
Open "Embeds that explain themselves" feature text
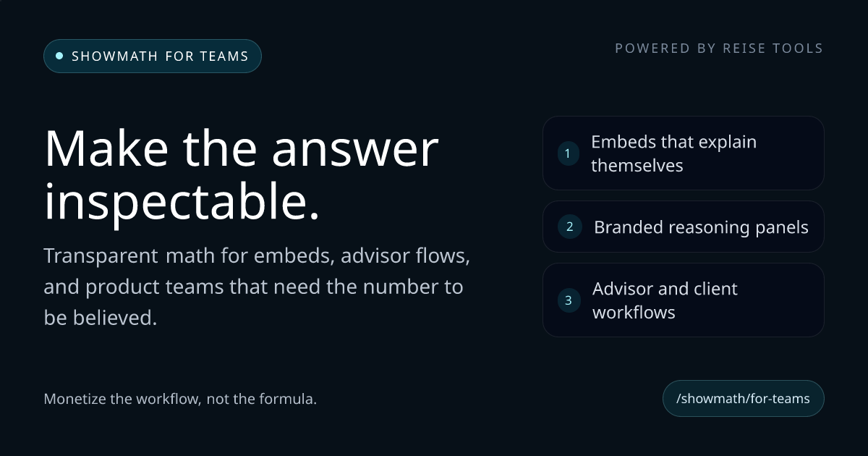point(673,153)
